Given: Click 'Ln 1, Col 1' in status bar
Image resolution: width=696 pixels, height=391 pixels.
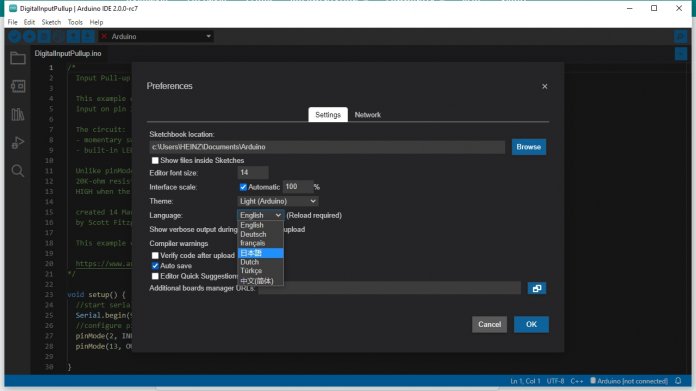Looking at the screenshot, I should coord(525,381).
